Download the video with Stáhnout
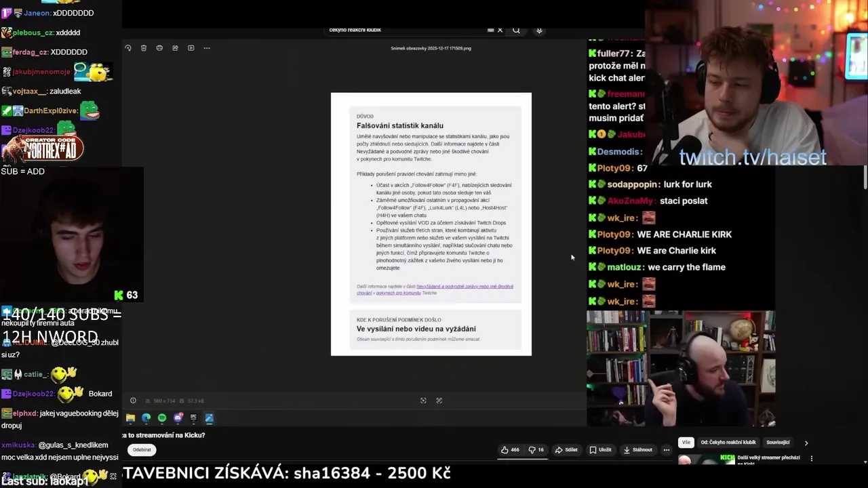 [638, 449]
